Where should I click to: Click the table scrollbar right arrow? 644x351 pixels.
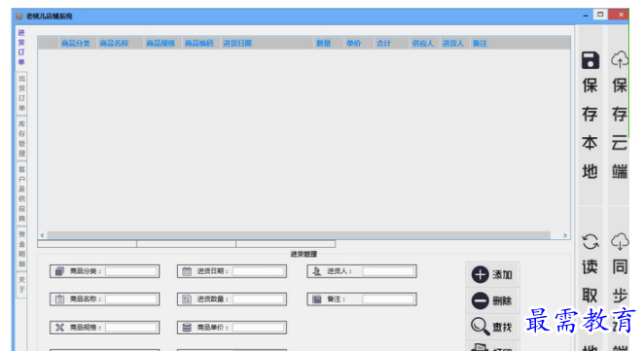tap(565, 235)
